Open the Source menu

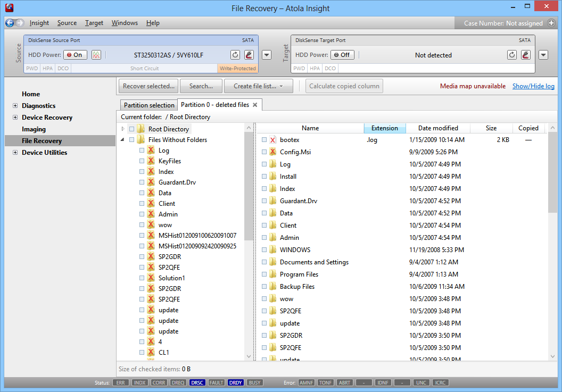coord(67,23)
